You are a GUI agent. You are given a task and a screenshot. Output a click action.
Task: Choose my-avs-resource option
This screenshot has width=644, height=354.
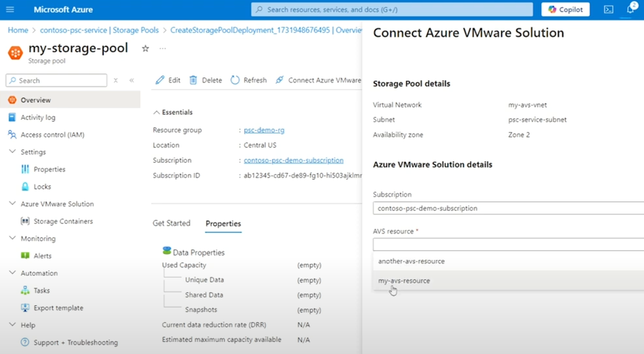tap(508, 280)
